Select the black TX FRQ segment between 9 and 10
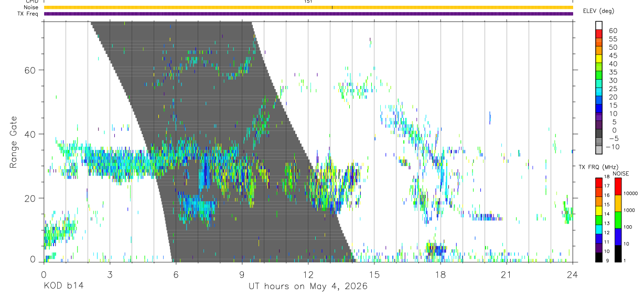This screenshot has width=644, height=297. click(599, 257)
